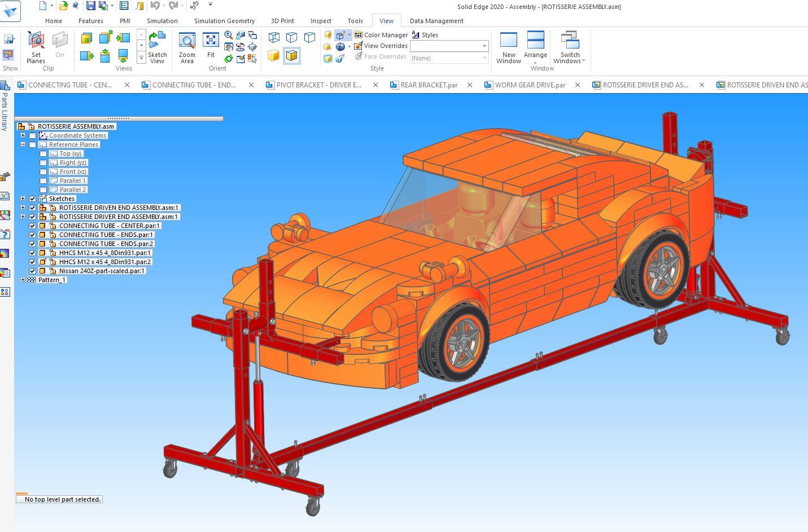Screen dimensions: 808x532
Task: Toggle Reference Planes visibility checkbox
Action: pos(33,144)
